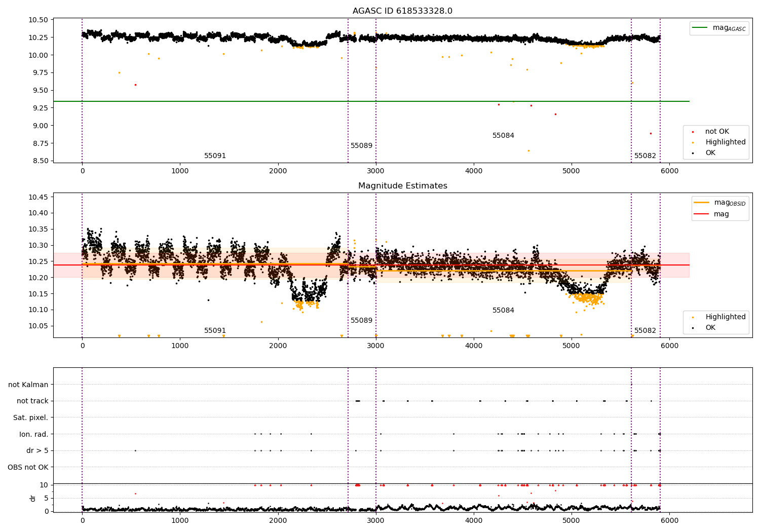This screenshot has height=532, width=760.
Task: Click 'OK' entry in top plot's lower legend
Action: point(709,153)
